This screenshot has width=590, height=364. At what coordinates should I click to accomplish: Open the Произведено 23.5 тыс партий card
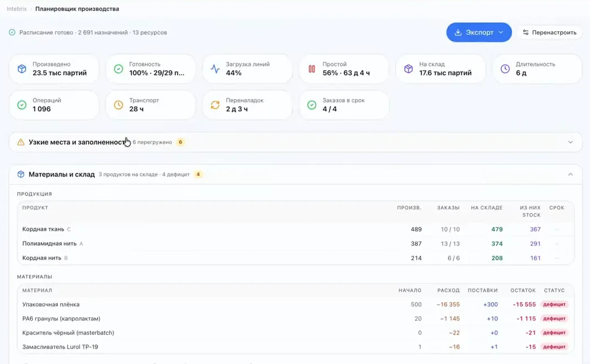54,69
